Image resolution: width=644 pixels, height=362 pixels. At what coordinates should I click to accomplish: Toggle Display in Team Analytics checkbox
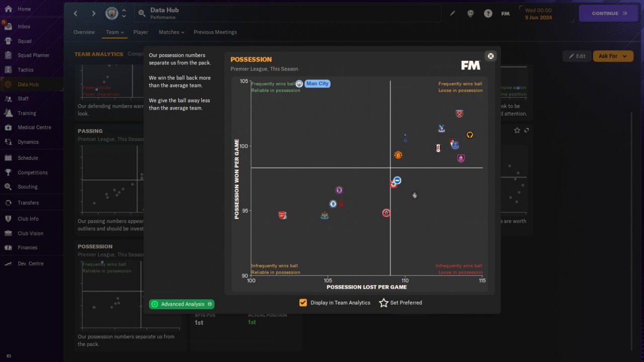tap(303, 303)
